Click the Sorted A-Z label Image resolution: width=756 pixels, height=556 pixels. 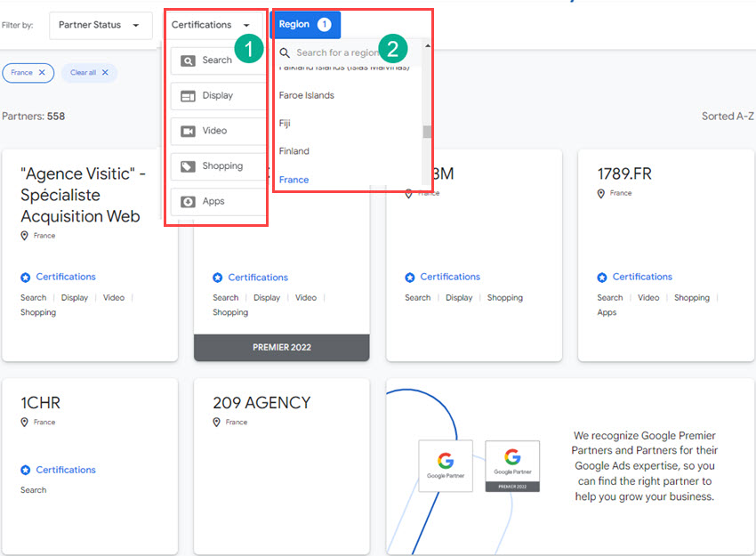click(x=728, y=117)
